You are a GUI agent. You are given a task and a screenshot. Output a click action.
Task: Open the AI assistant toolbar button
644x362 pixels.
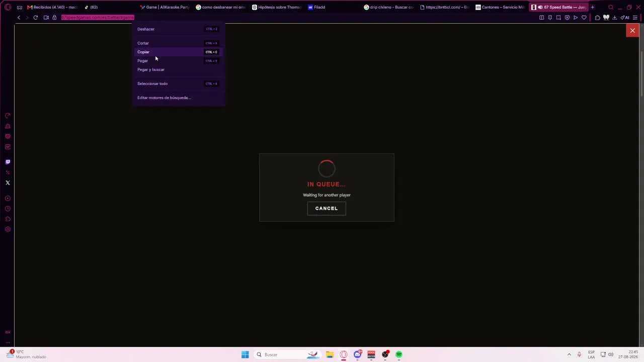625,18
